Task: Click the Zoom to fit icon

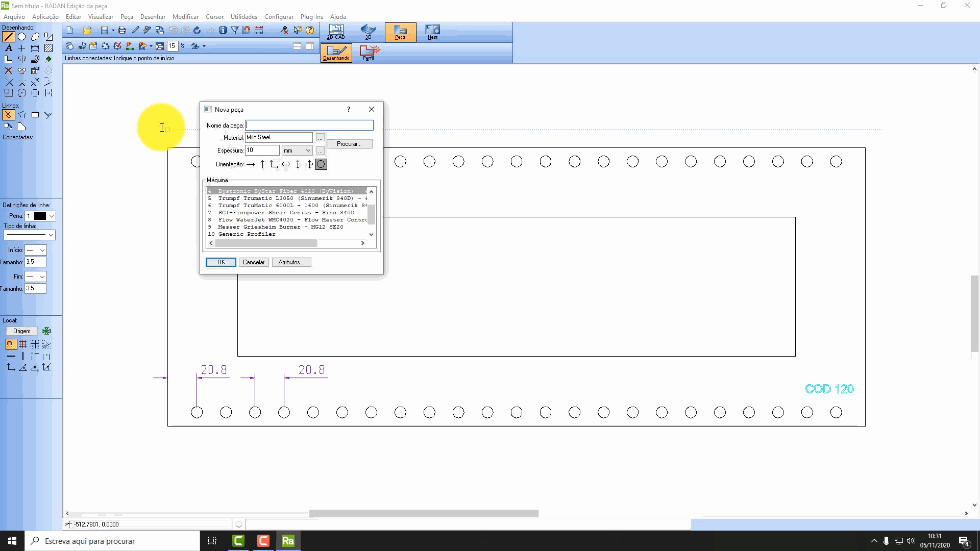Action: pyautogui.click(x=160, y=46)
